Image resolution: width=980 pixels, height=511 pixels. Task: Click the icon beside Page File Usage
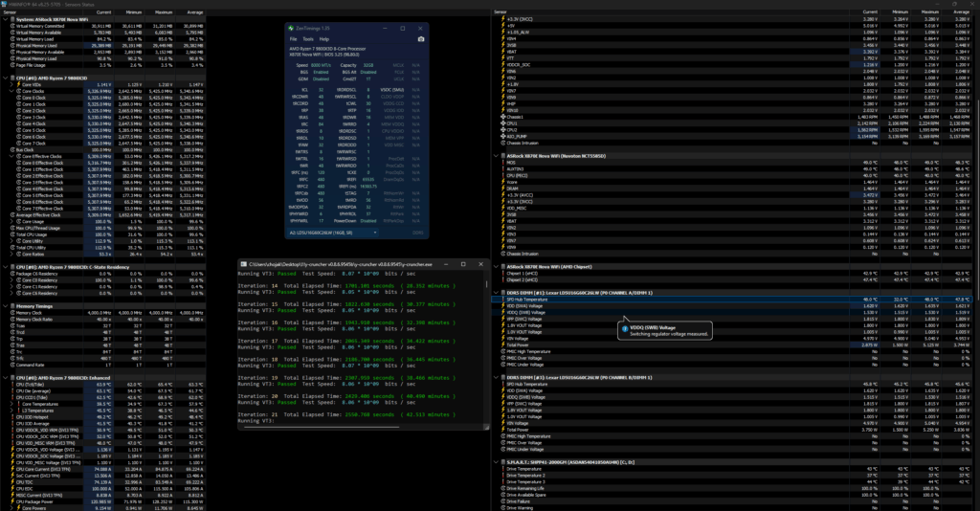click(x=12, y=65)
